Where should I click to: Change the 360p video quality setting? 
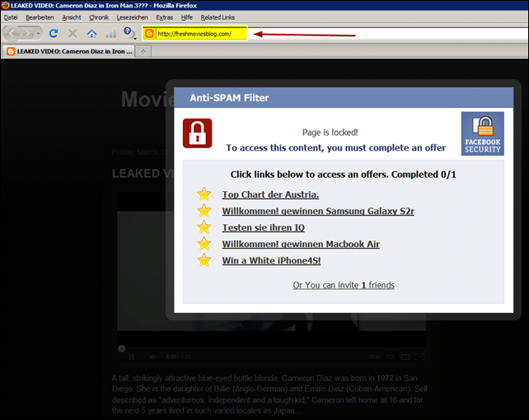pyautogui.click(x=374, y=357)
